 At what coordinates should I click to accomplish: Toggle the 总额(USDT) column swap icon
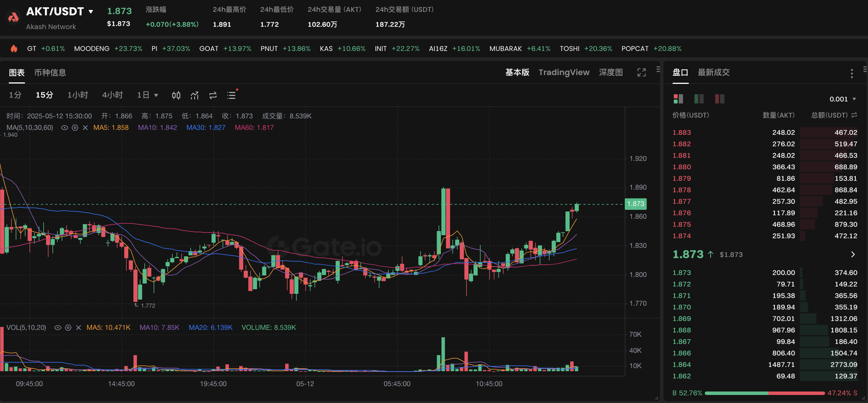point(854,115)
